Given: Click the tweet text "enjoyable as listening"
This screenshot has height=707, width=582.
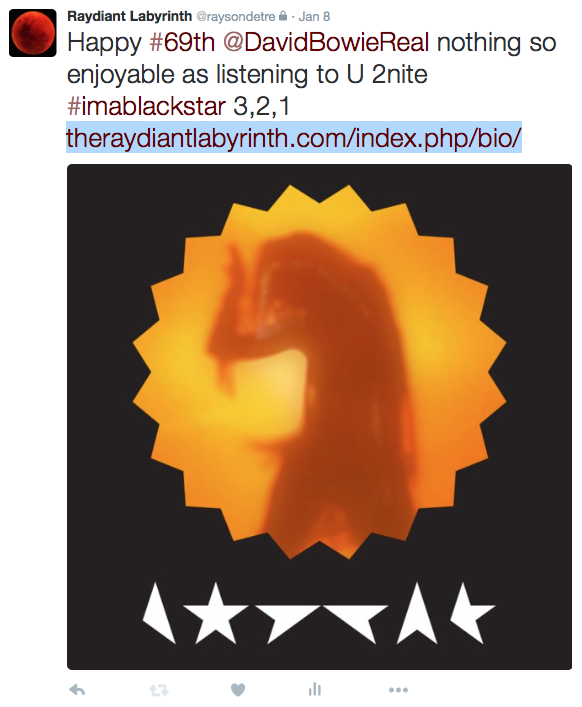Looking at the screenshot, I should 187,74.
